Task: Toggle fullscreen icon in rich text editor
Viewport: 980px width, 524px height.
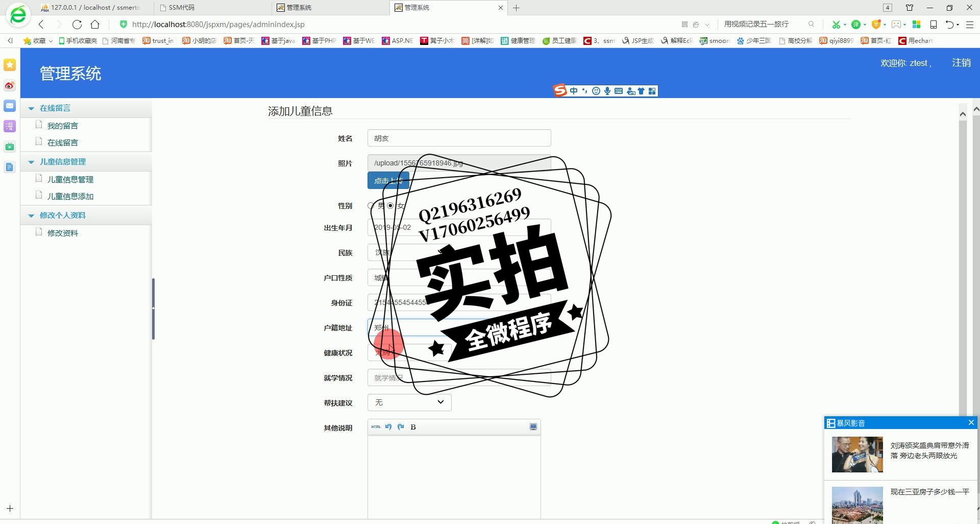Action: coord(533,427)
